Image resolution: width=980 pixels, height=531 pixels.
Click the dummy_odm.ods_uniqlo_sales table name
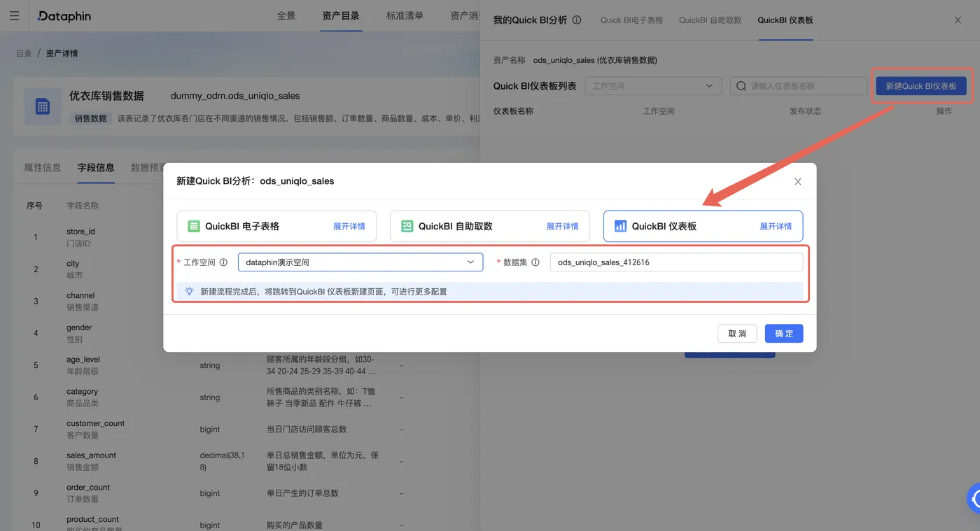point(235,96)
